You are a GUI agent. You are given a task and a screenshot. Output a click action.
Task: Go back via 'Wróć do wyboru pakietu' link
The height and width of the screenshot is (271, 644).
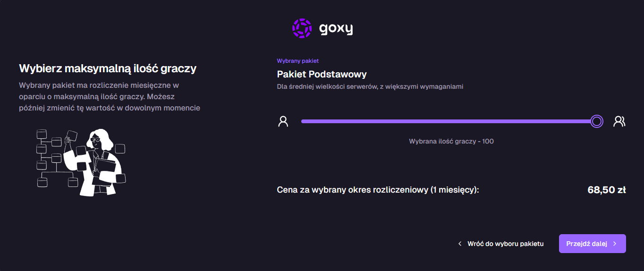pyautogui.click(x=505, y=244)
